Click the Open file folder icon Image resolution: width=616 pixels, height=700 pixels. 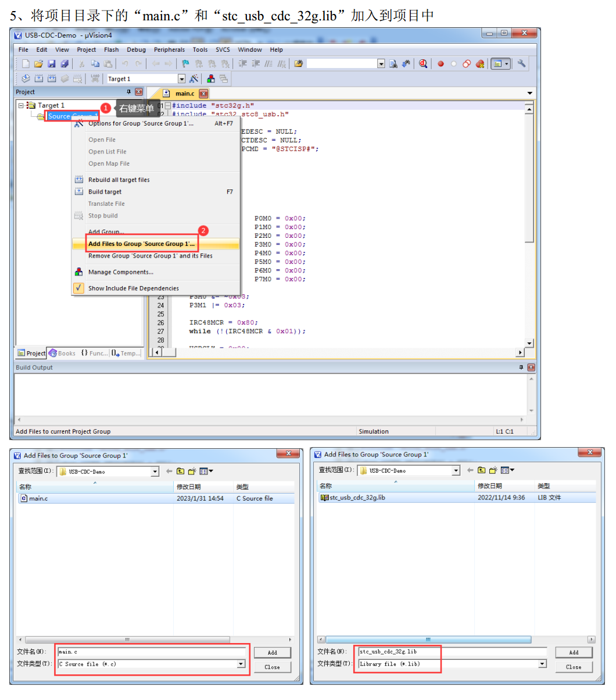(38, 64)
